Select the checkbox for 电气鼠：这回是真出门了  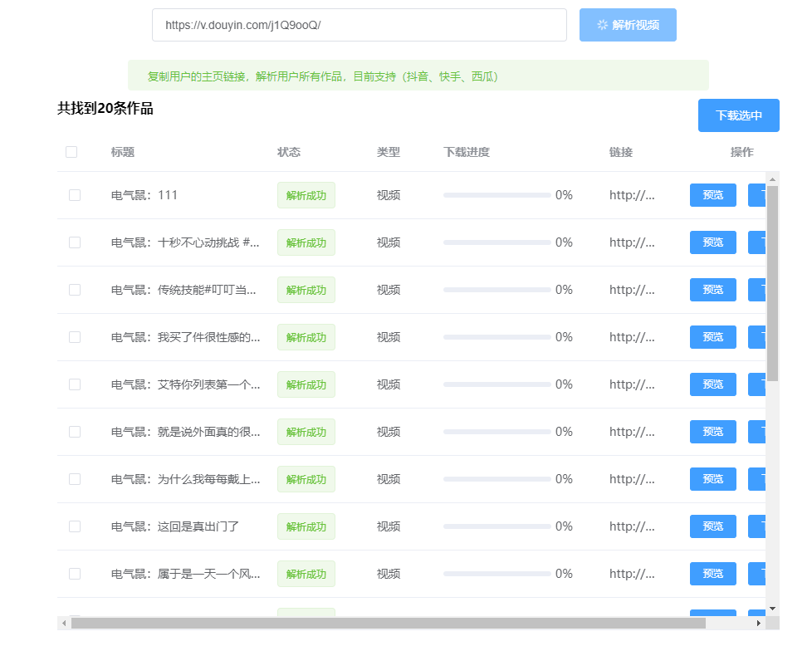pos(75,526)
